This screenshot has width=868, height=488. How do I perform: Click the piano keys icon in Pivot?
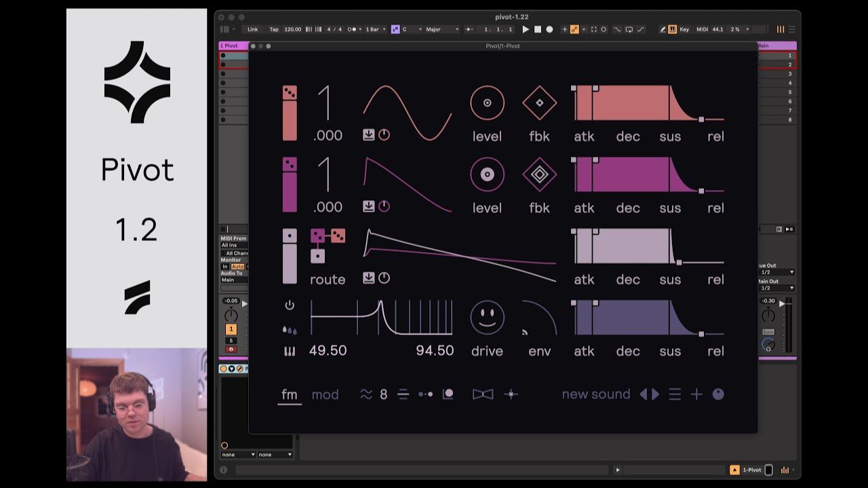(x=290, y=352)
